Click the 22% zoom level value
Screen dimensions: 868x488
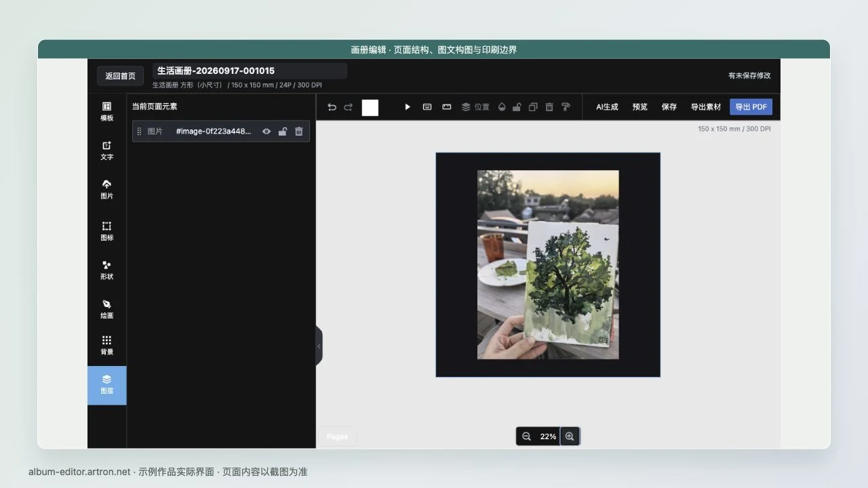pos(548,436)
